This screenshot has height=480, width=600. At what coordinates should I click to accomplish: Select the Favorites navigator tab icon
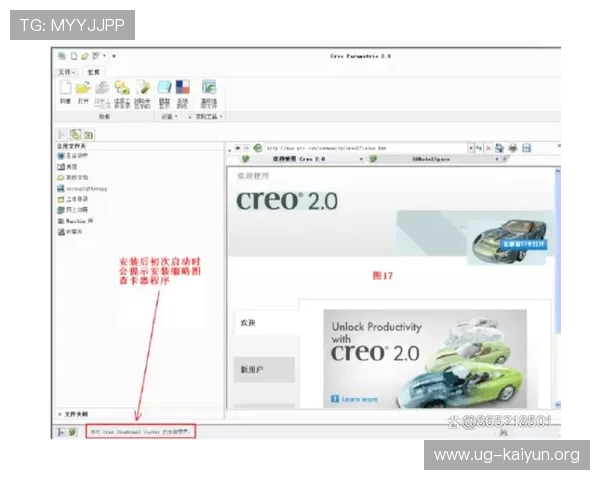(89, 135)
